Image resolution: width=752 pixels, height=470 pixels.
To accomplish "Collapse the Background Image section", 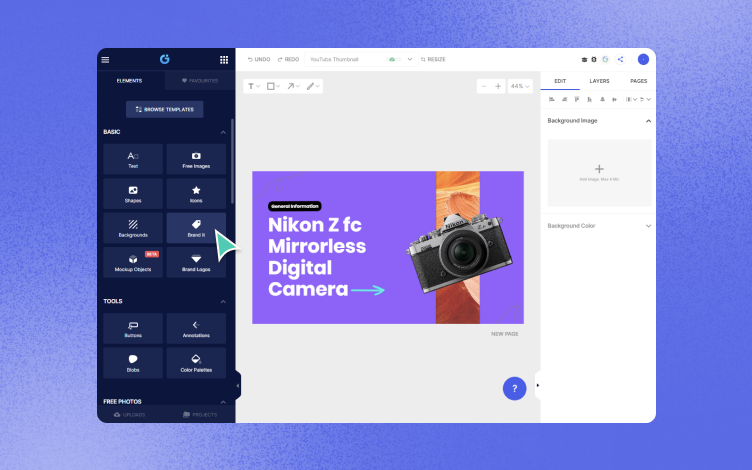I will [648, 121].
